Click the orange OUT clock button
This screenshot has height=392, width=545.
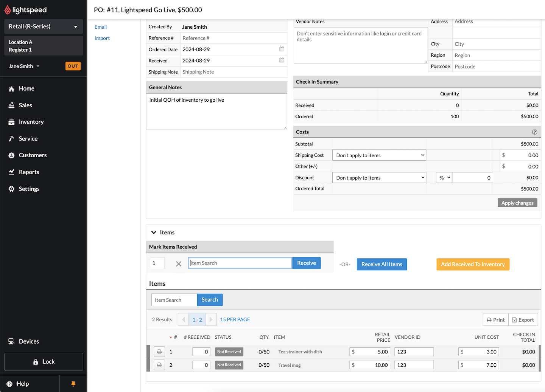pos(73,66)
